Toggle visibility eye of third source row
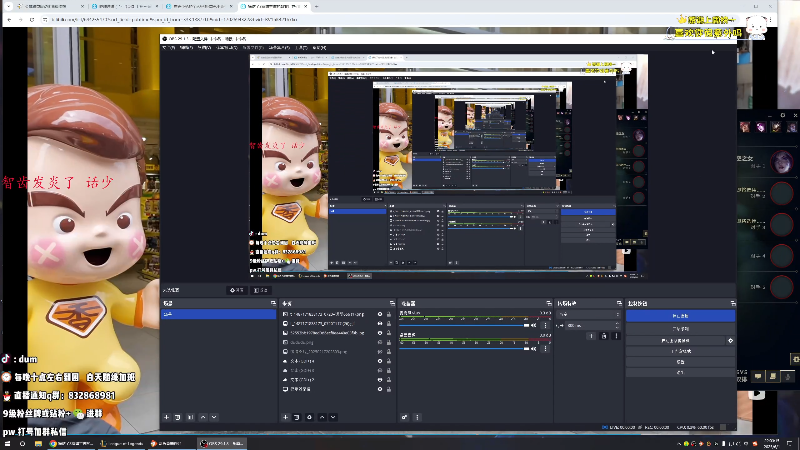 [x=380, y=333]
